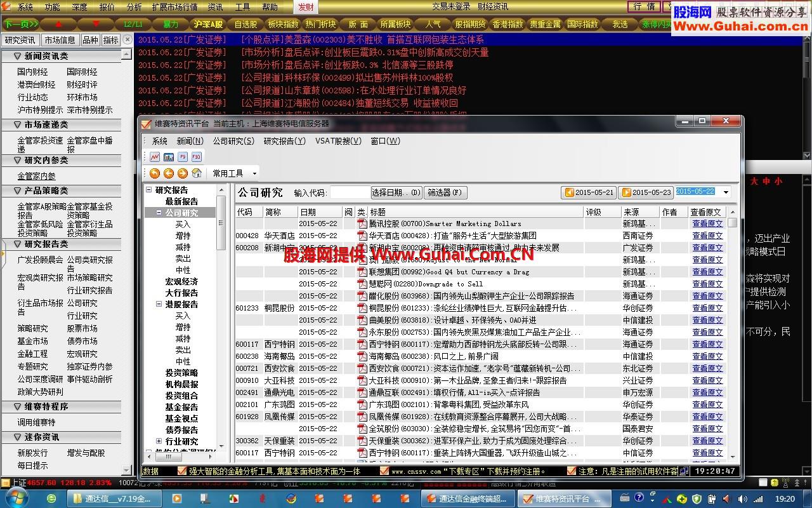Screen dimensions: 812x508
Task: Click the 行情 button at top right
Action: pos(644,6)
